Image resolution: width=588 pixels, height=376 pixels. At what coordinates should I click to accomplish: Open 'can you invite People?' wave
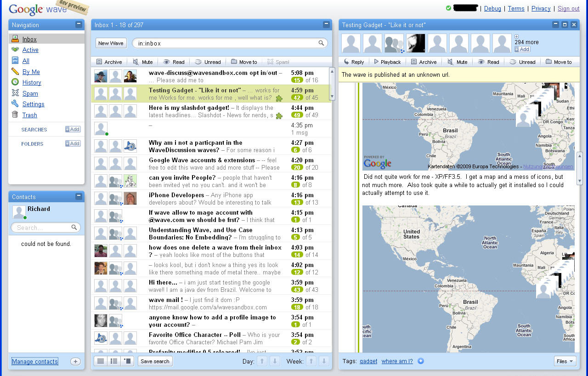[211, 181]
